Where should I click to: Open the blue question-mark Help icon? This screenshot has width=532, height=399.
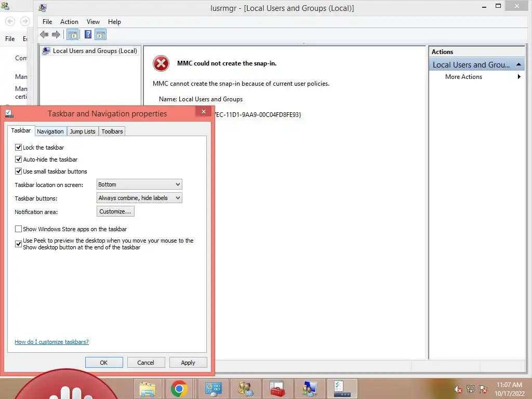[88, 34]
